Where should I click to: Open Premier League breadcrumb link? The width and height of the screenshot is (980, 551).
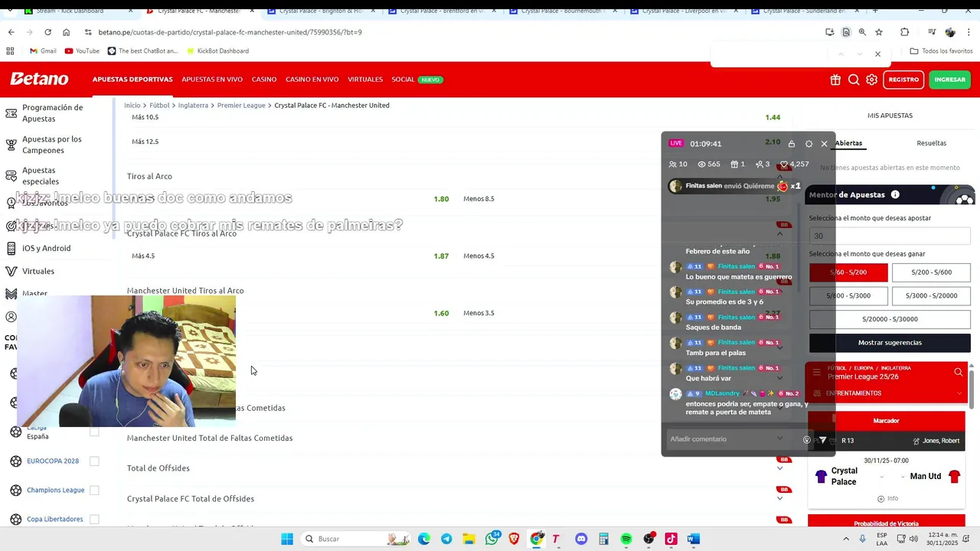(x=241, y=105)
